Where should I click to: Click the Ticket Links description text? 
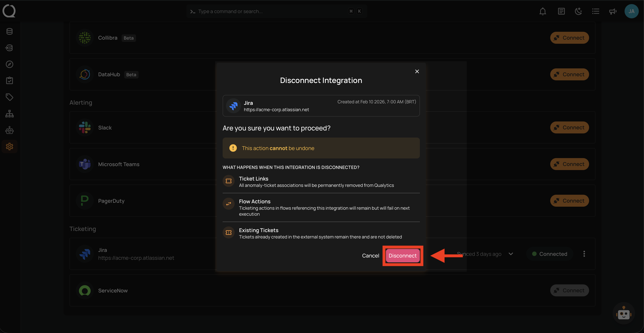pos(316,185)
